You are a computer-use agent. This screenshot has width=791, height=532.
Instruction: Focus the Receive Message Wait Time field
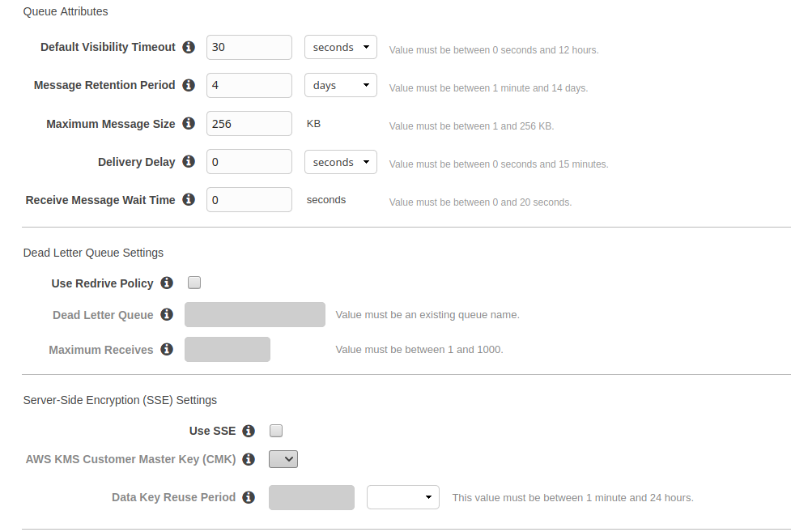(x=249, y=200)
